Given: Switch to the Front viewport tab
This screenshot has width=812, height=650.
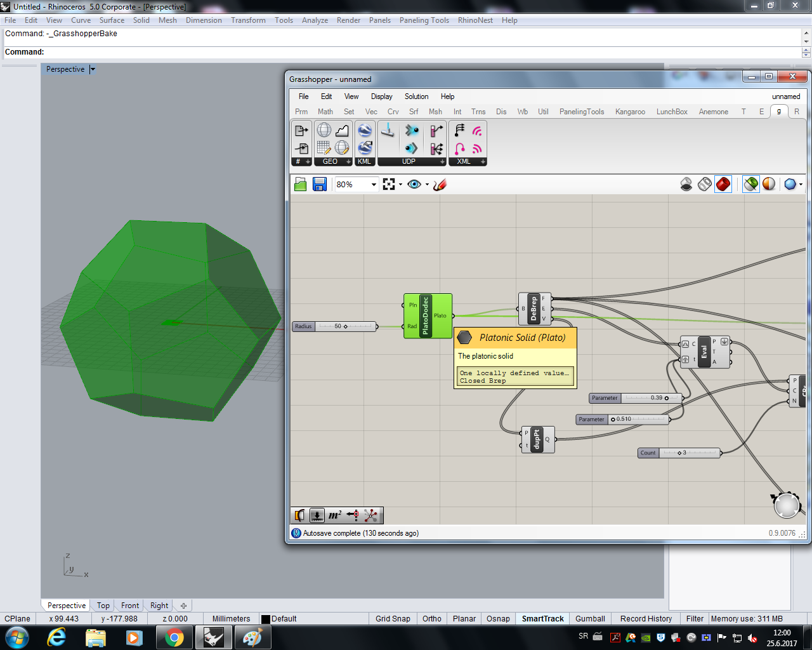Looking at the screenshot, I should 130,606.
